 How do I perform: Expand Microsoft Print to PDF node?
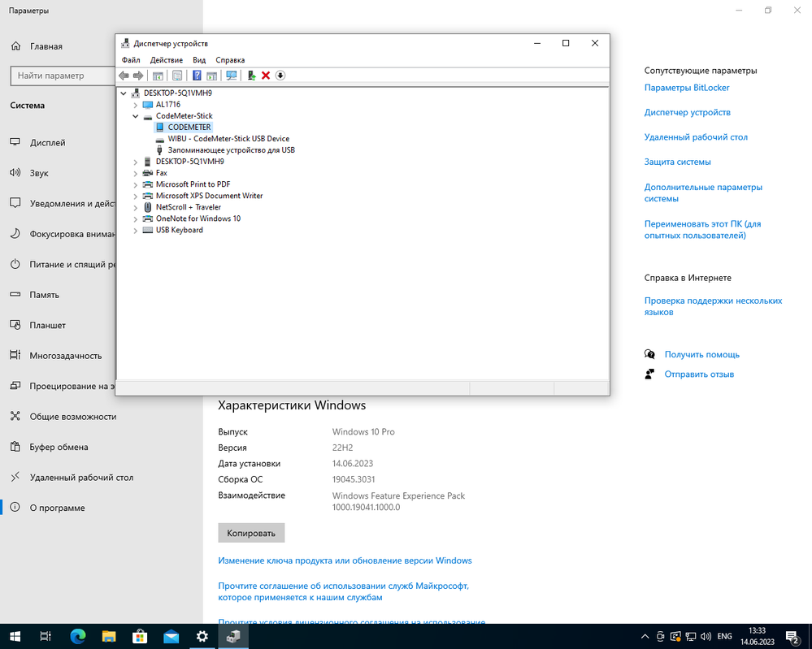coord(135,184)
